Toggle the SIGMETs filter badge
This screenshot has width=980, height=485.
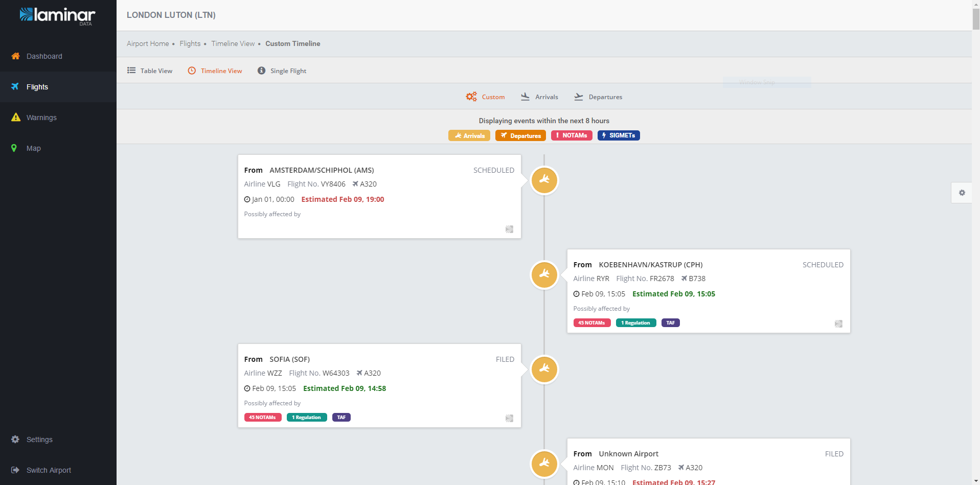click(619, 135)
